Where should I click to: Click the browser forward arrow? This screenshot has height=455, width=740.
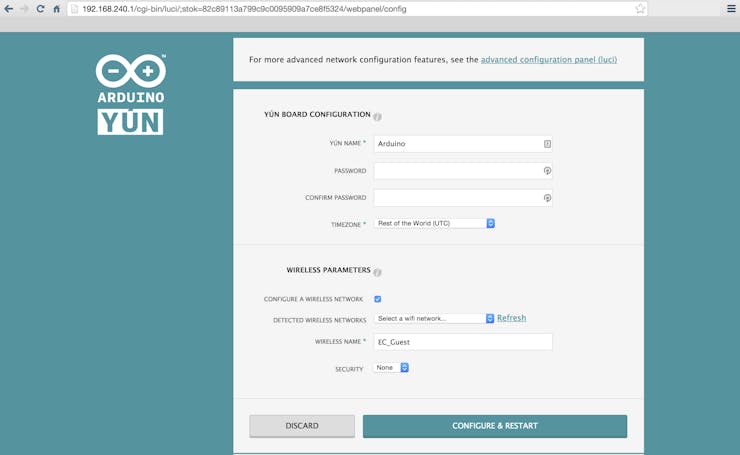[25, 8]
